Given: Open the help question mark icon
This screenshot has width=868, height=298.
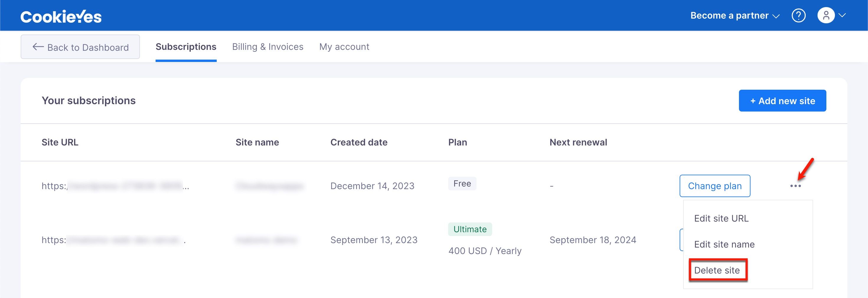Looking at the screenshot, I should (798, 15).
